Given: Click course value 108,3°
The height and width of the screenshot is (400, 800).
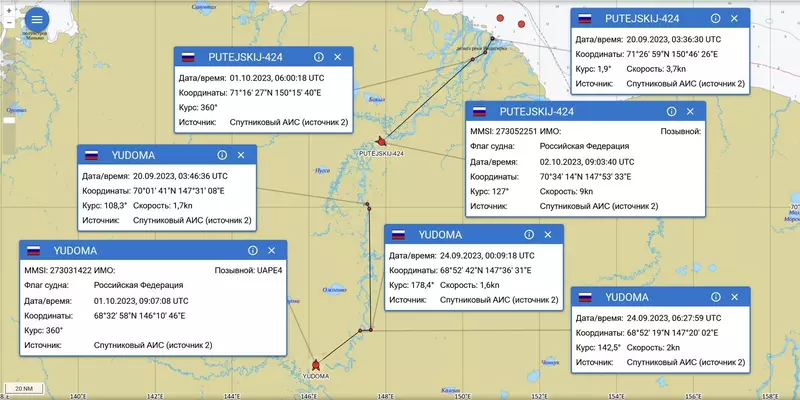Looking at the screenshot, I should pyautogui.click(x=116, y=206).
